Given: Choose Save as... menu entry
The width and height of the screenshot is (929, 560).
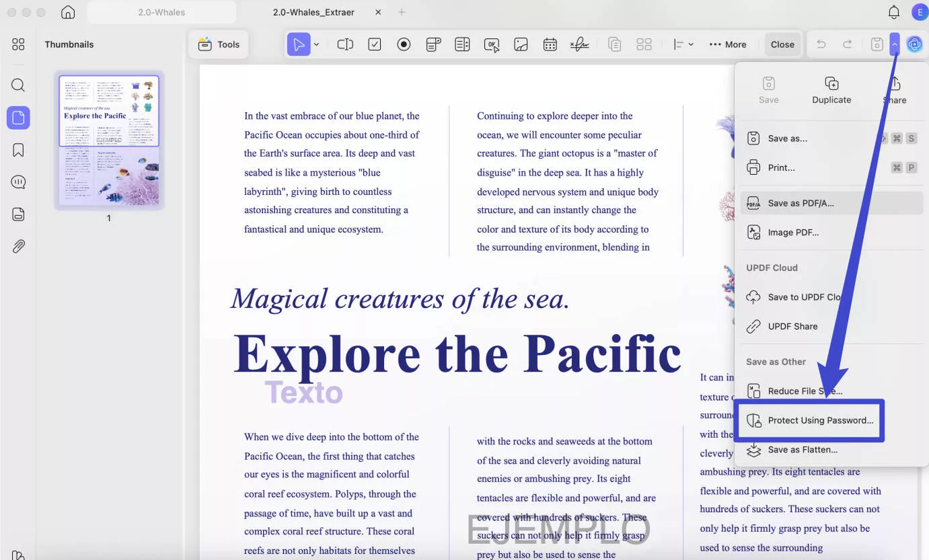Looking at the screenshot, I should [831, 138].
